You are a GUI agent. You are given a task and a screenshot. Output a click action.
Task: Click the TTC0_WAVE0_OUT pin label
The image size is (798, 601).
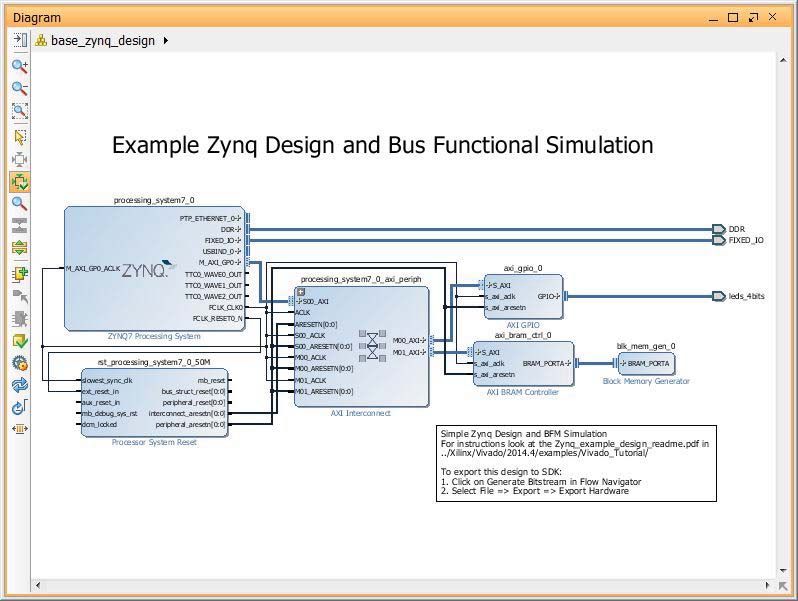pyautogui.click(x=213, y=274)
